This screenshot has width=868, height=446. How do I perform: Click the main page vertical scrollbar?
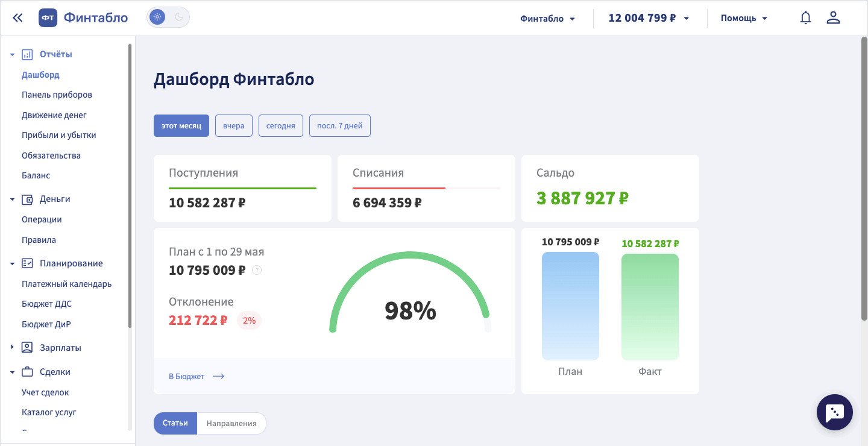click(864, 178)
